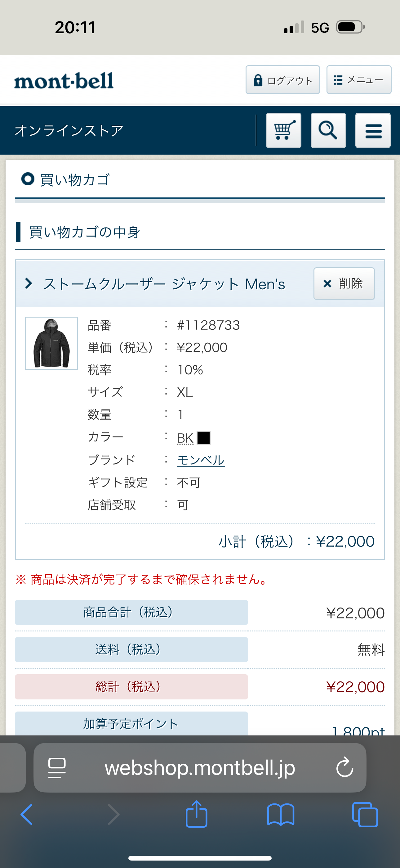Remove the jacket with 削除 button
Viewport: 400px width, 868px height.
click(344, 284)
